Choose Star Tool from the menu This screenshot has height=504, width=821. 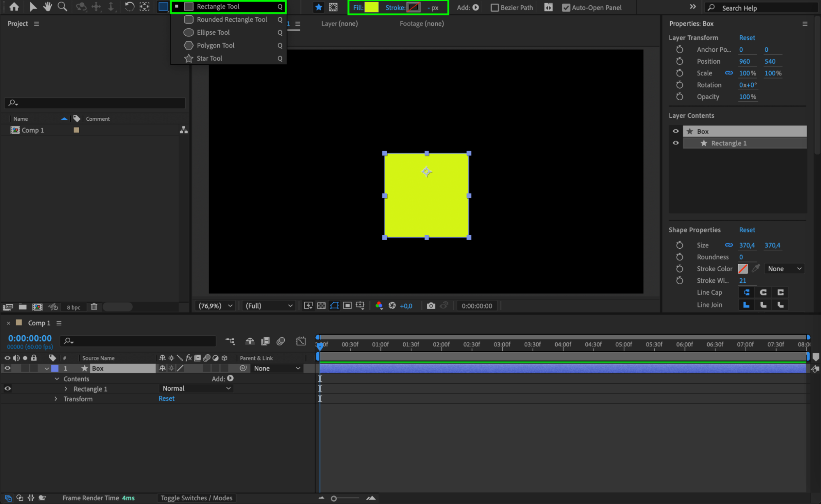click(209, 58)
